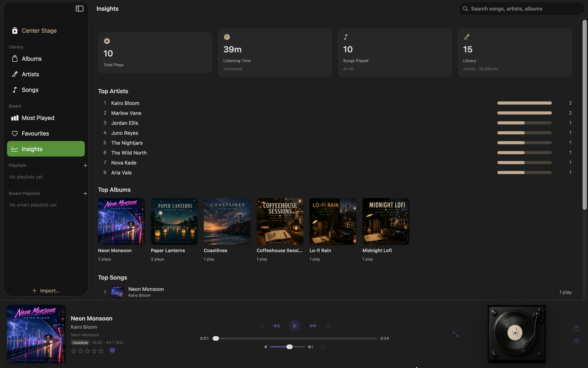This screenshot has height=368, width=588.
Task: Click Kairo Bloom in now-playing bar
Action: pos(84,327)
